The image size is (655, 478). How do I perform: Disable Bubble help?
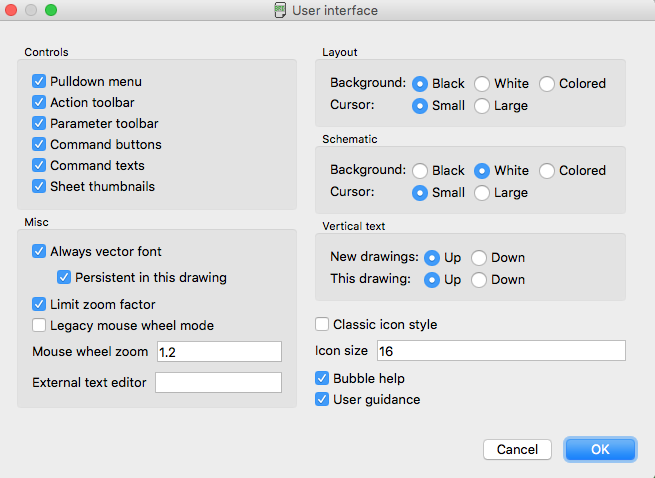click(x=322, y=378)
